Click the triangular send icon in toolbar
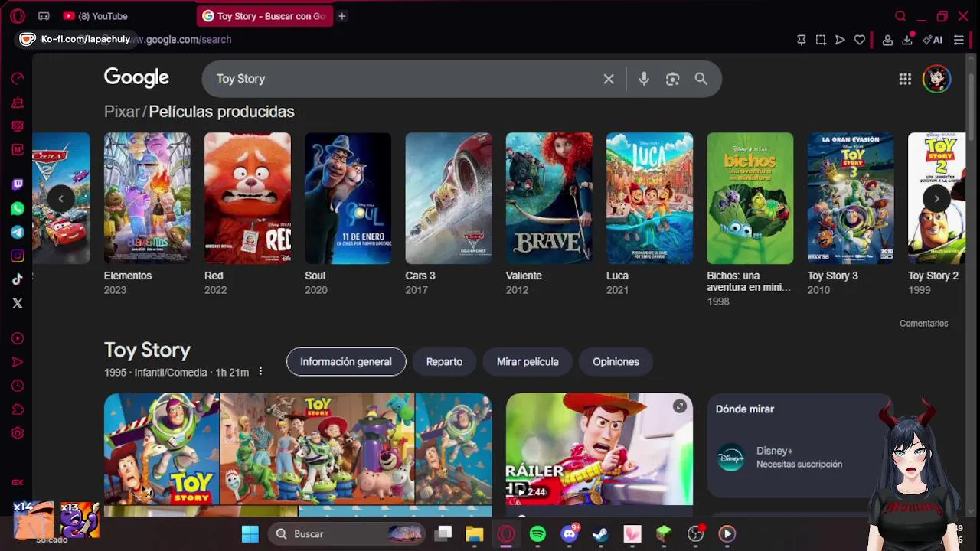This screenshot has height=551, width=980. point(840,40)
